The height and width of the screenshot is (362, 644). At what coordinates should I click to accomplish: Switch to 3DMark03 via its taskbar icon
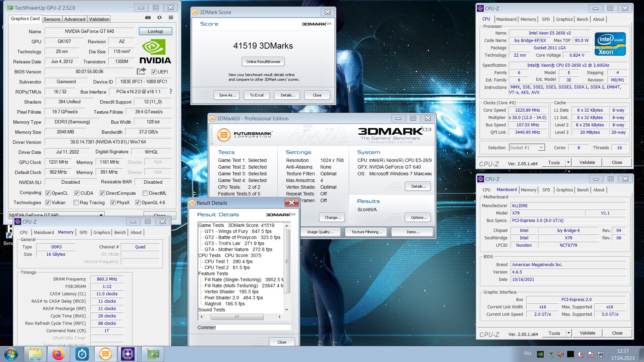coord(105,354)
